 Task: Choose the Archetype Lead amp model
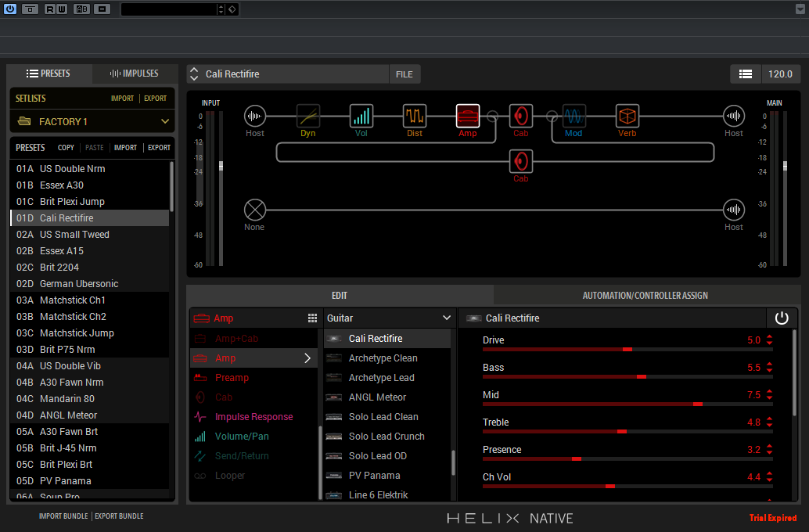(387, 378)
